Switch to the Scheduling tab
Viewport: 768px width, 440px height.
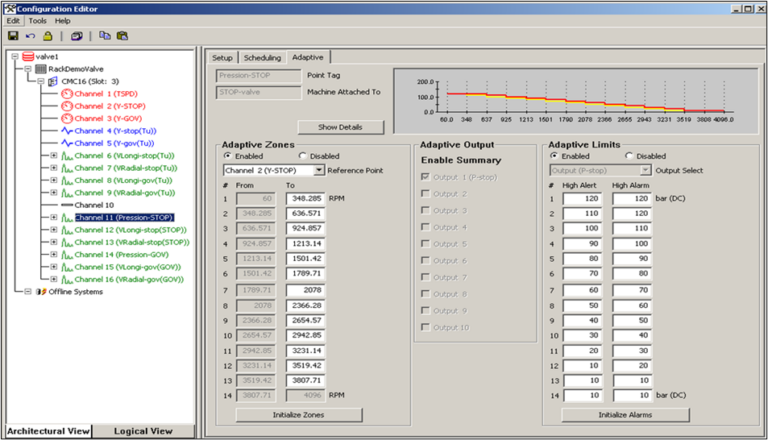(x=262, y=58)
